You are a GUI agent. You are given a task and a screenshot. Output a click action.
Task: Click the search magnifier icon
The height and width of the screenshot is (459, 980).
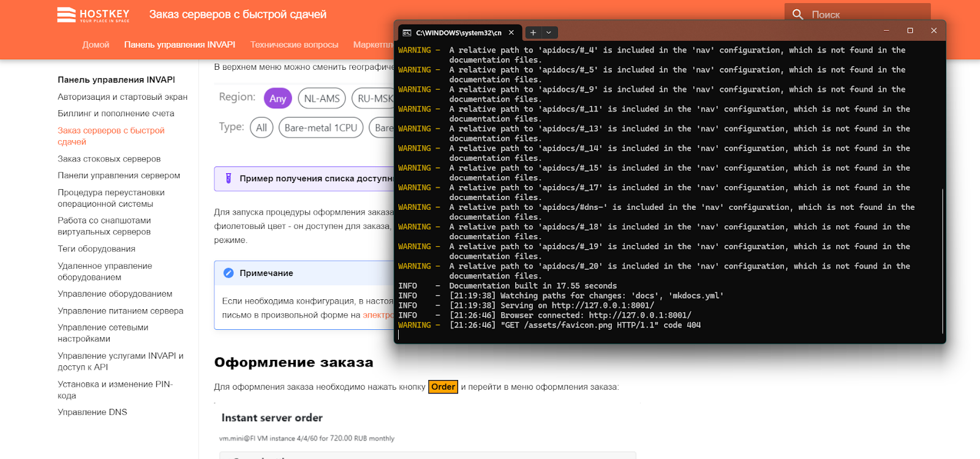click(797, 14)
